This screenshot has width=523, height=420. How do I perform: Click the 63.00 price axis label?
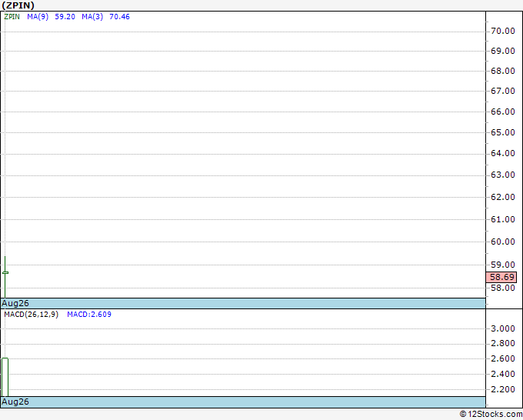tap(503, 175)
